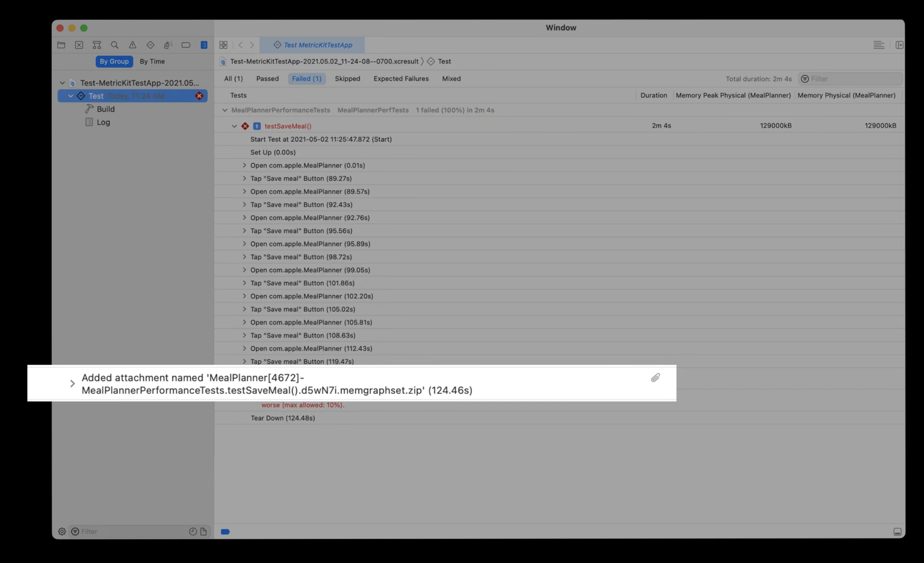Switch to Passed filter tab
Image resolution: width=924 pixels, height=563 pixels.
tap(268, 79)
